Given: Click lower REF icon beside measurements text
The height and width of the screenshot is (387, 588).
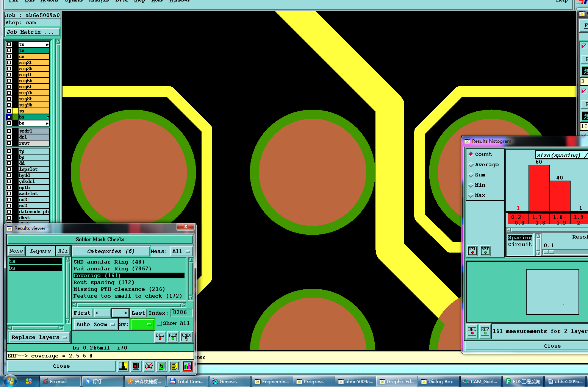Looking at the screenshot, I should 485,331.
